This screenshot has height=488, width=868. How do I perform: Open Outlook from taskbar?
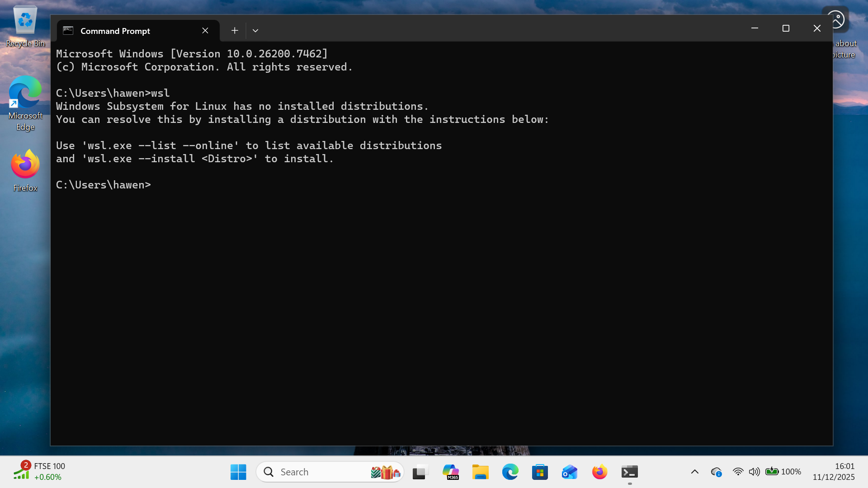[x=570, y=472]
